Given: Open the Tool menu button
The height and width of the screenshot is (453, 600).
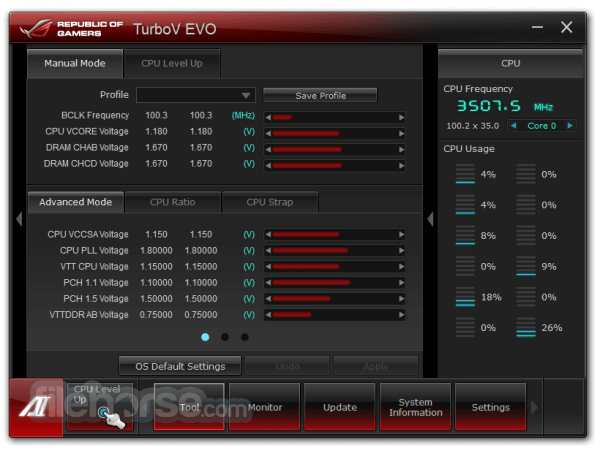Looking at the screenshot, I should tap(189, 407).
